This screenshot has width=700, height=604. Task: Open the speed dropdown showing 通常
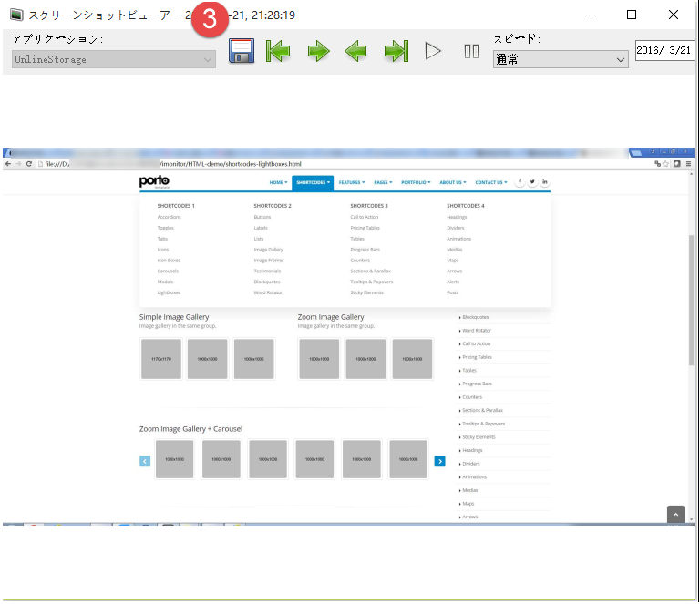pos(561,59)
